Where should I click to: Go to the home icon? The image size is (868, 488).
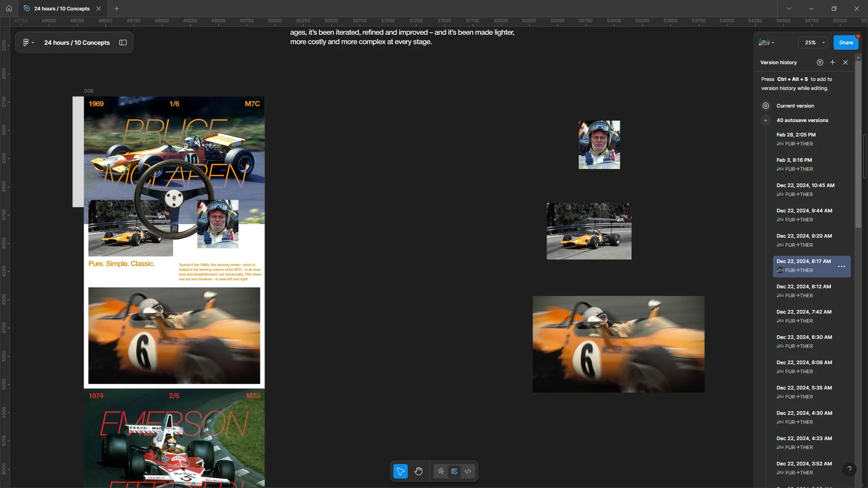coord(9,9)
